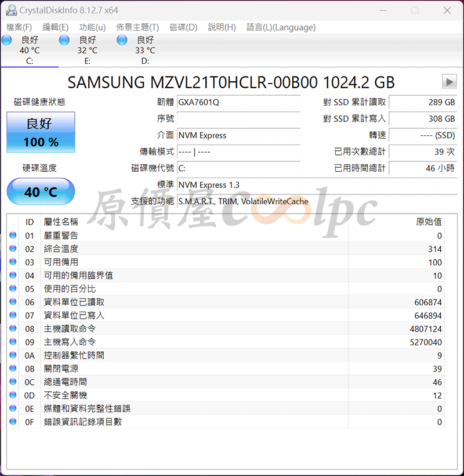
Task: Select the 資料單位已讀取 attribute name
Action: pyautogui.click(x=74, y=302)
